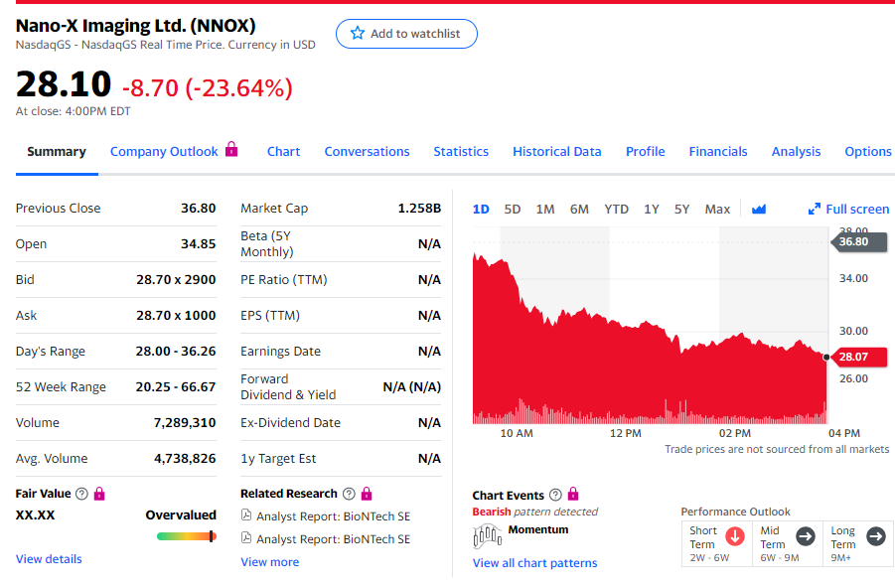The height and width of the screenshot is (588, 895).
Task: Open the Financials tab
Action: (x=717, y=152)
